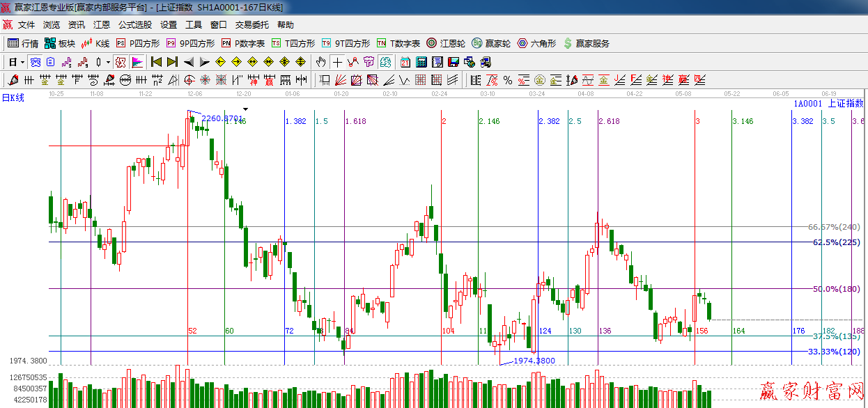Click the 赢家服务 service button

[x=586, y=43]
